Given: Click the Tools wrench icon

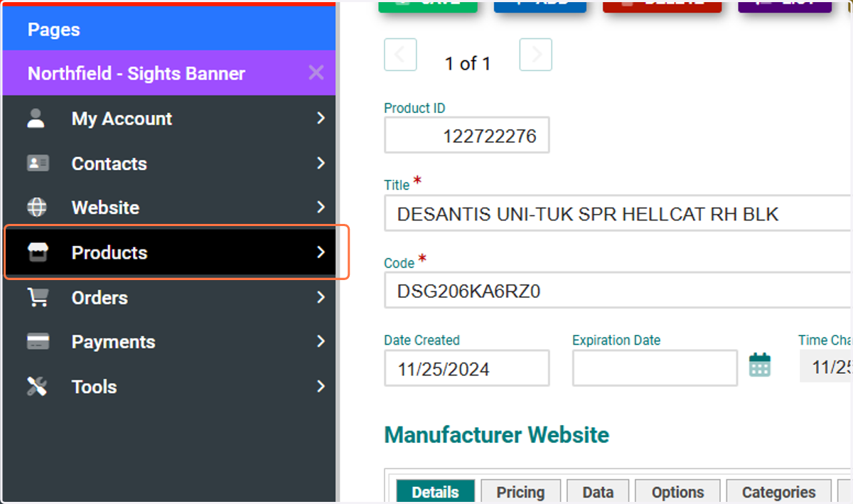Looking at the screenshot, I should pos(37,387).
